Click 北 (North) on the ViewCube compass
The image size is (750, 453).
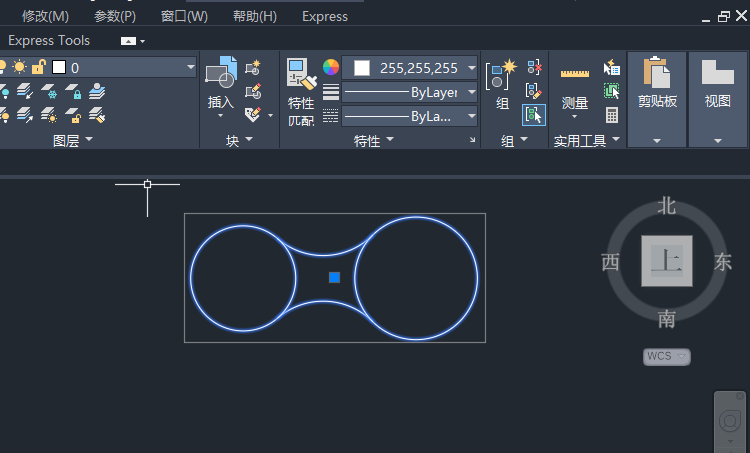667,206
